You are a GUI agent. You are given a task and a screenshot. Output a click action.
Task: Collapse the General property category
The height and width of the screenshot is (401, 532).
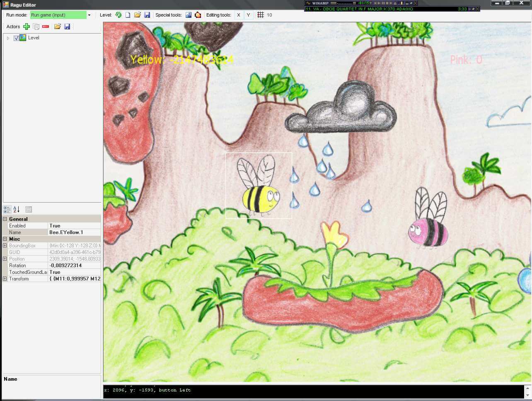point(5,219)
